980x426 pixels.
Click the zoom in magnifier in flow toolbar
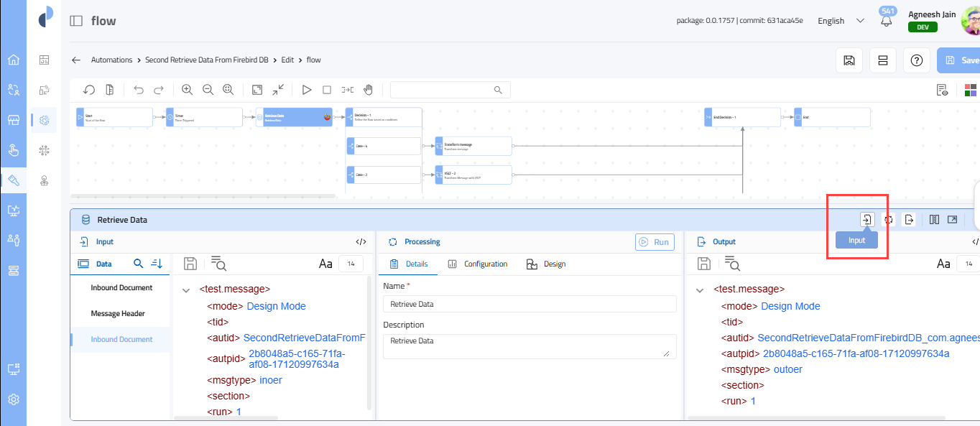(x=187, y=90)
